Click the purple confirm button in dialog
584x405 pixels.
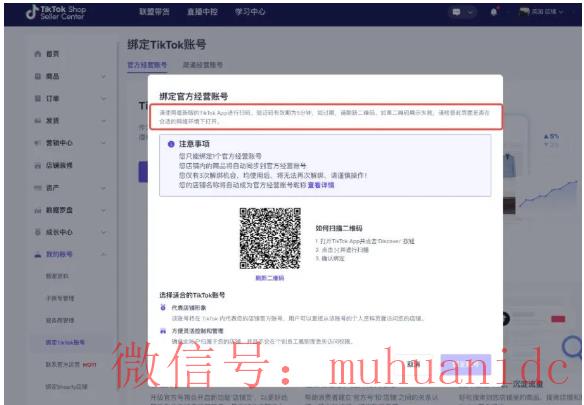[466, 364]
